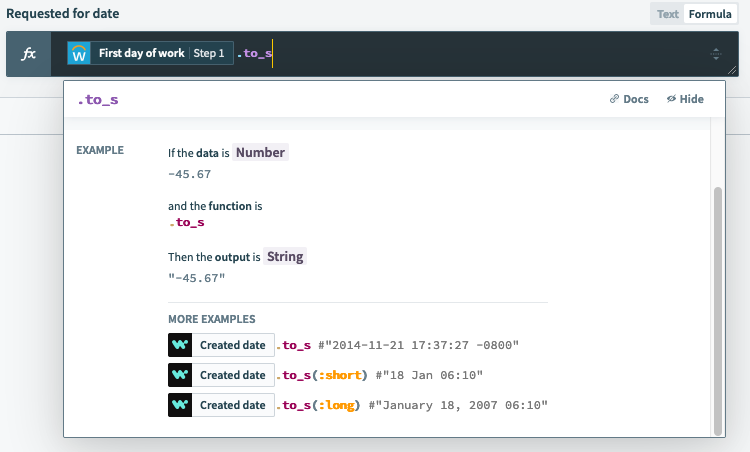Click the String output type tag

pos(285,256)
